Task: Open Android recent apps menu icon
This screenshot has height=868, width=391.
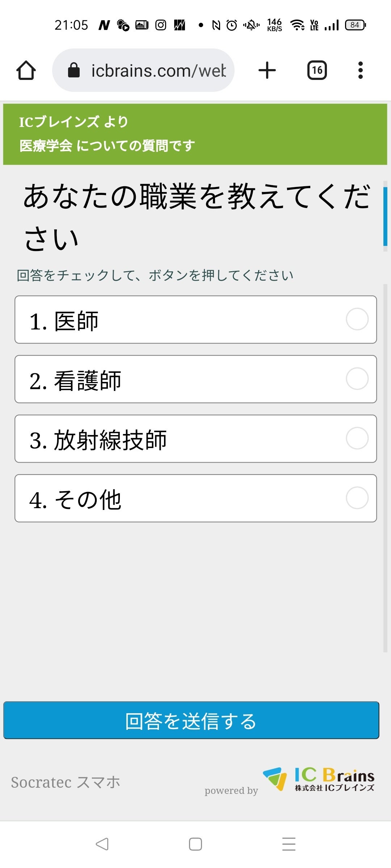Action: coord(289,844)
